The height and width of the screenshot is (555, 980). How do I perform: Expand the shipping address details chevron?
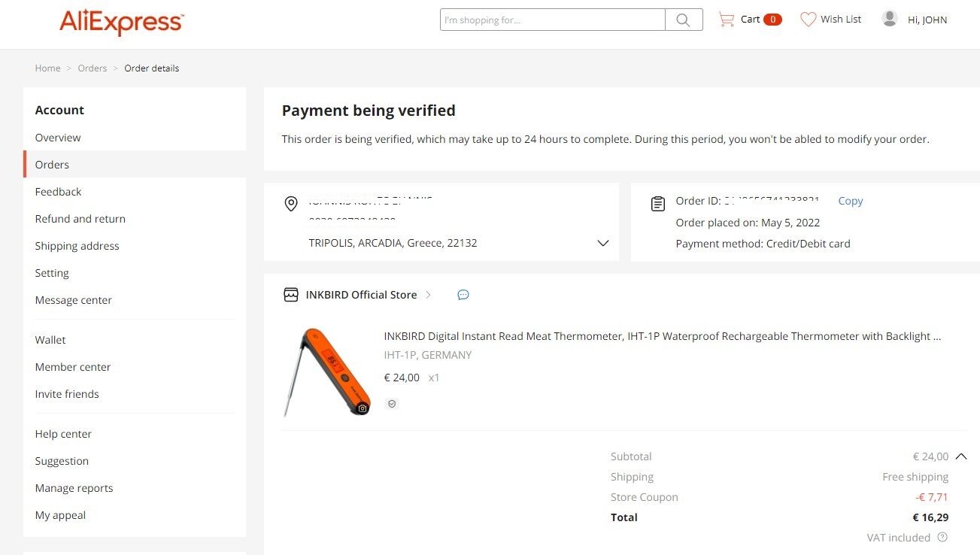click(x=603, y=243)
